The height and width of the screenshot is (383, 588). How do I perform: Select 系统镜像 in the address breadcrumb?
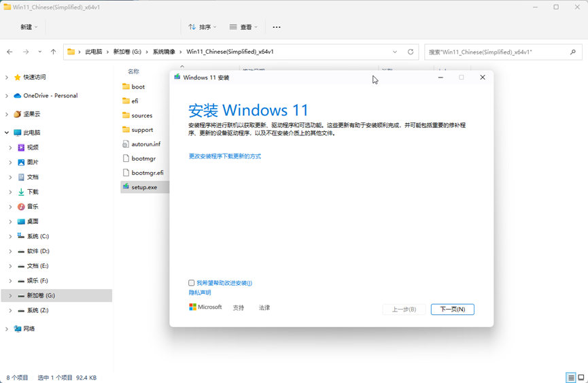click(164, 52)
